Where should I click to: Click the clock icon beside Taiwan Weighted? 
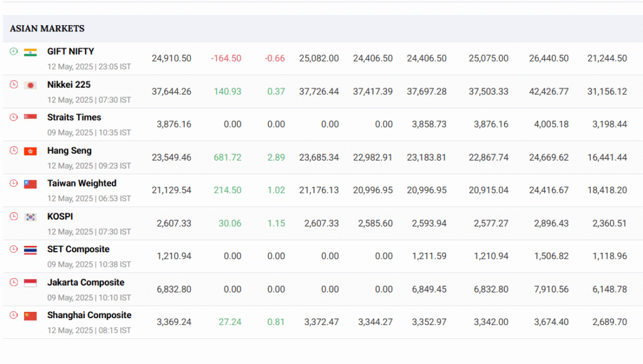point(14,183)
